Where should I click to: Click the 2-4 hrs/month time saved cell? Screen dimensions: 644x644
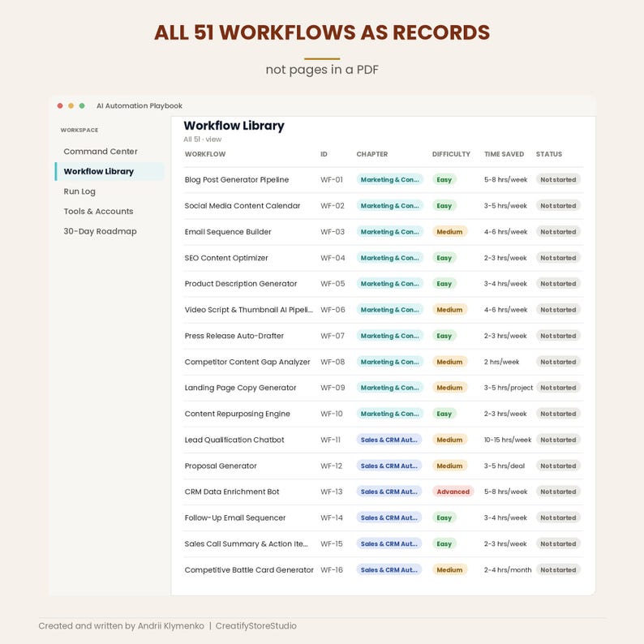click(x=508, y=570)
